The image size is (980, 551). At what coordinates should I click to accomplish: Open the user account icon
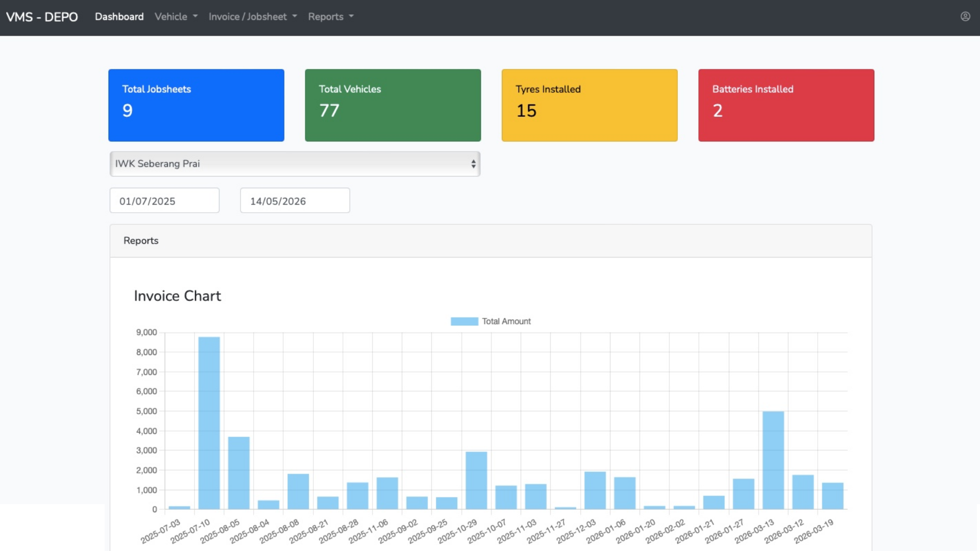point(965,16)
